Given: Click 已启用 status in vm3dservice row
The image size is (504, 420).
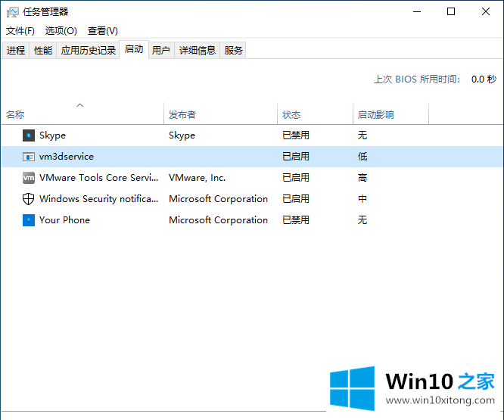Looking at the screenshot, I should [x=296, y=157].
